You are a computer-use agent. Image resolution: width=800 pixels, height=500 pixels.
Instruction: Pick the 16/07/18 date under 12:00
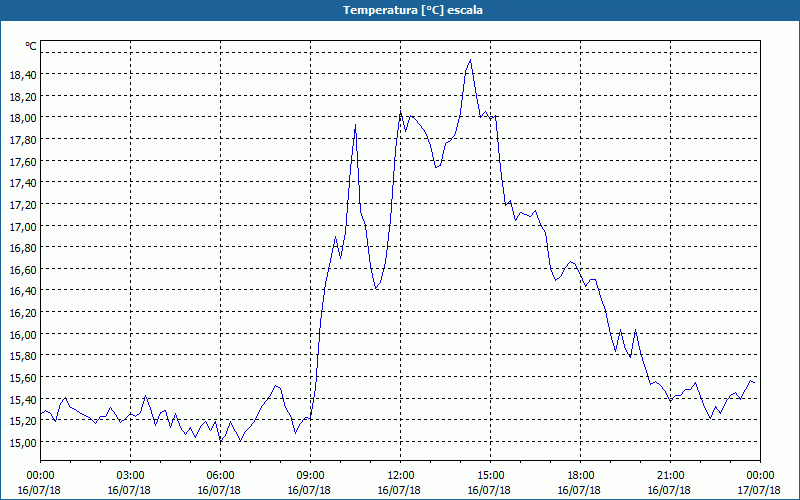tap(399, 490)
